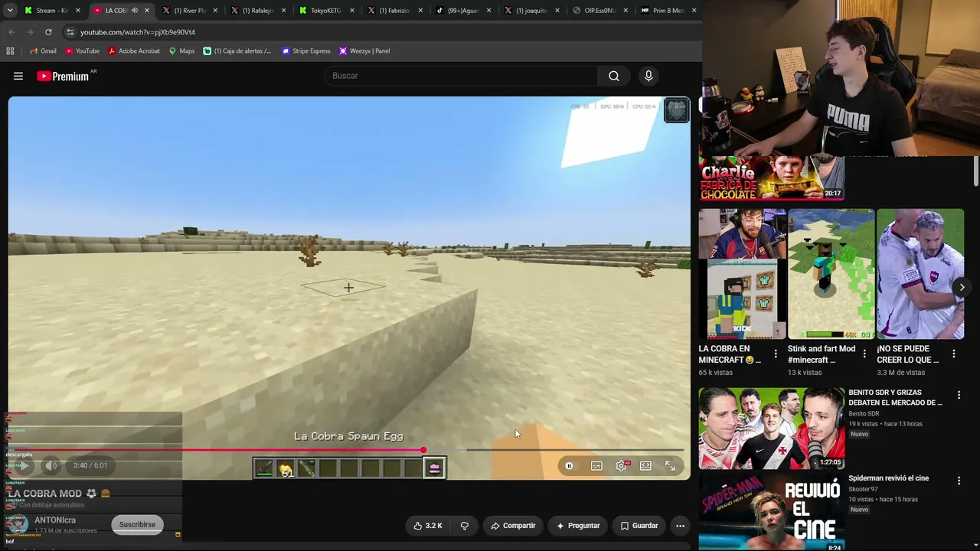Open the video settings gear

point(621,465)
